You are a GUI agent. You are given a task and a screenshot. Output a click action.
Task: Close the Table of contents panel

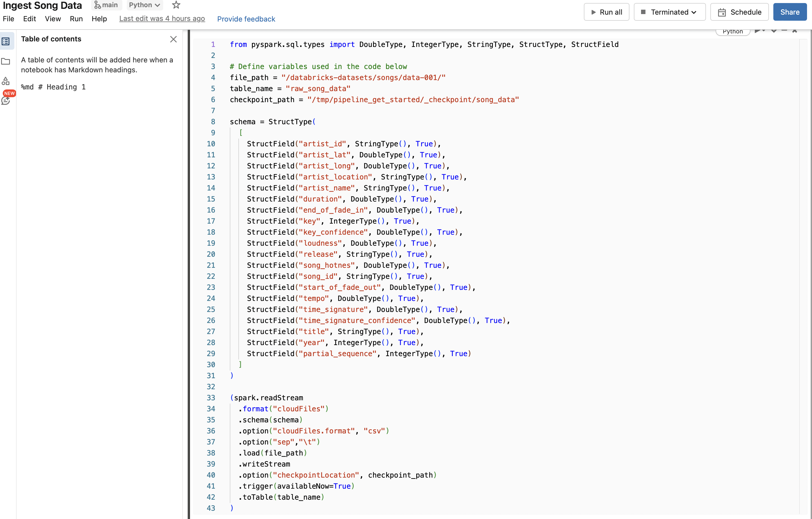173,39
